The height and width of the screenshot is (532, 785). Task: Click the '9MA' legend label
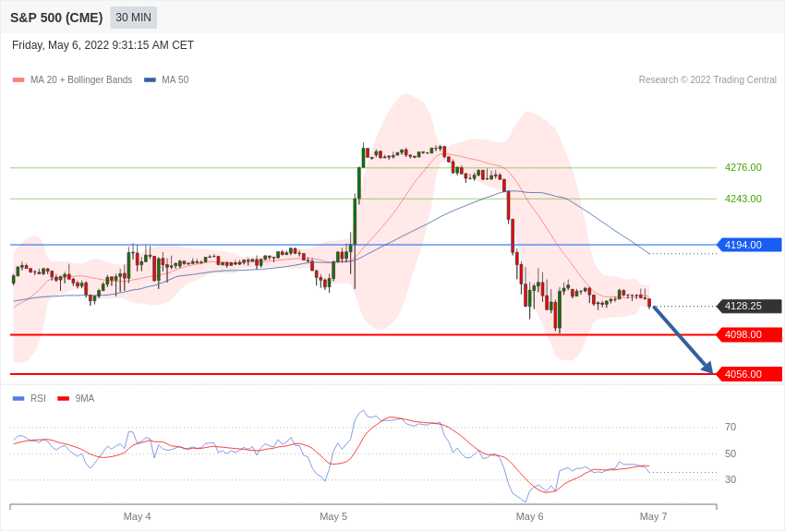[85, 398]
